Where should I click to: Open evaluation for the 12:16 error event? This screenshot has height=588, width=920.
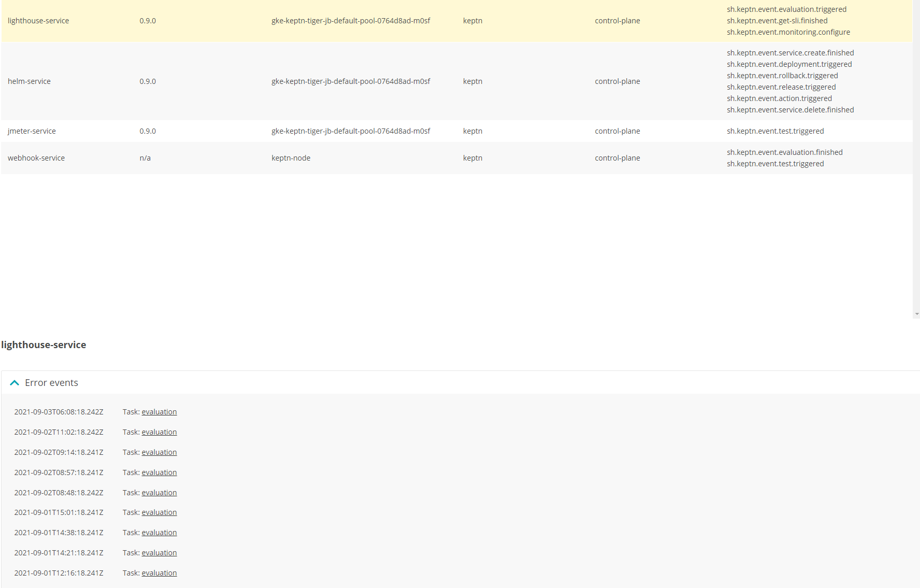pyautogui.click(x=159, y=572)
